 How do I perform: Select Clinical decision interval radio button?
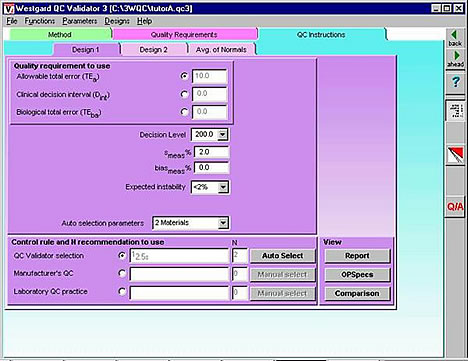point(184,94)
